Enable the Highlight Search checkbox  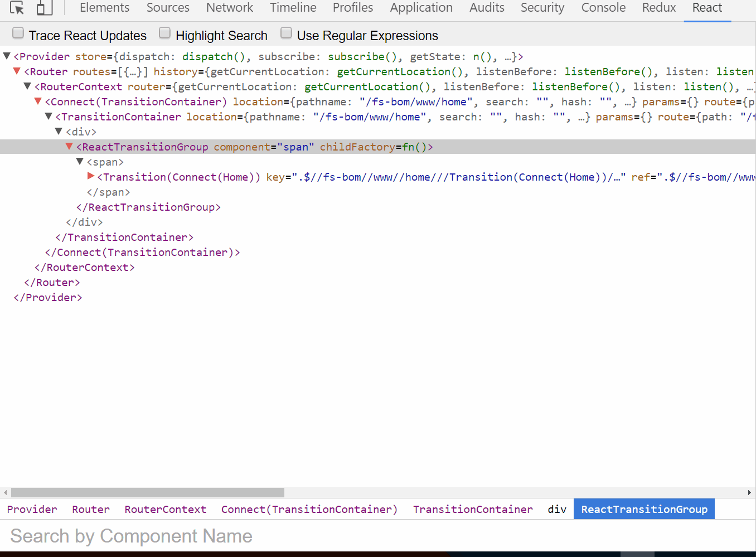pyautogui.click(x=164, y=33)
